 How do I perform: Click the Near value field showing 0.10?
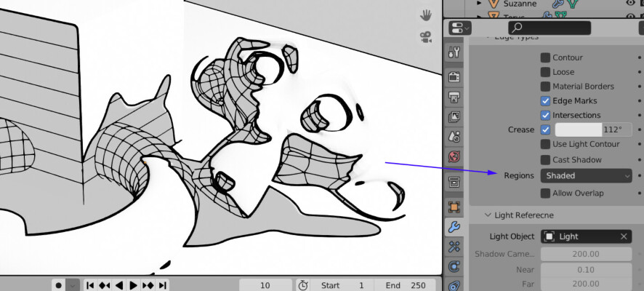tap(586, 270)
